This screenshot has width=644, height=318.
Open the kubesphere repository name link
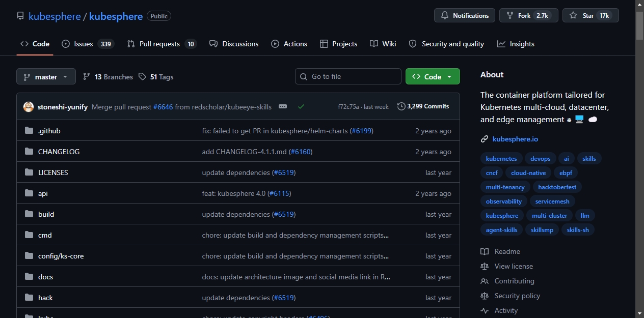pos(116,16)
